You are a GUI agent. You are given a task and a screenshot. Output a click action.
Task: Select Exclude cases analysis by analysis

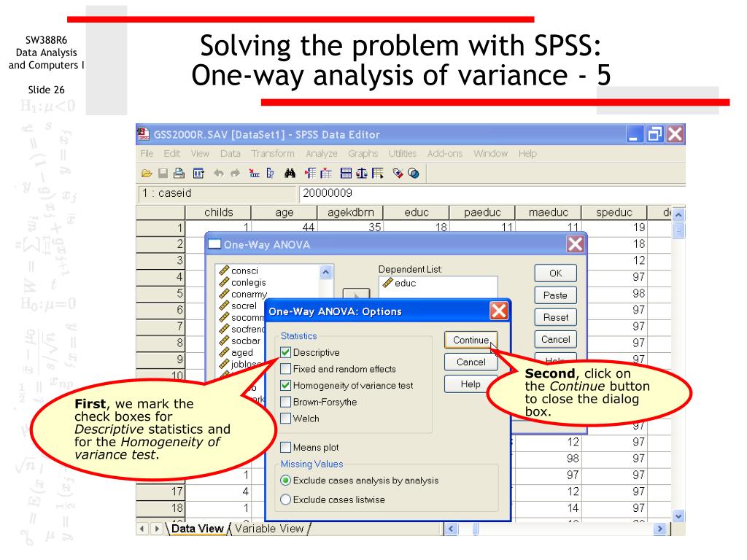click(285, 481)
